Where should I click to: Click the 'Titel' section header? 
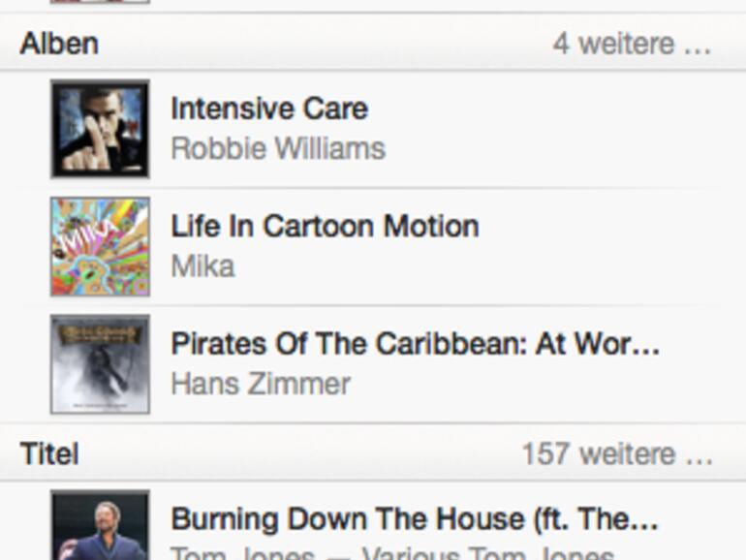click(x=49, y=453)
